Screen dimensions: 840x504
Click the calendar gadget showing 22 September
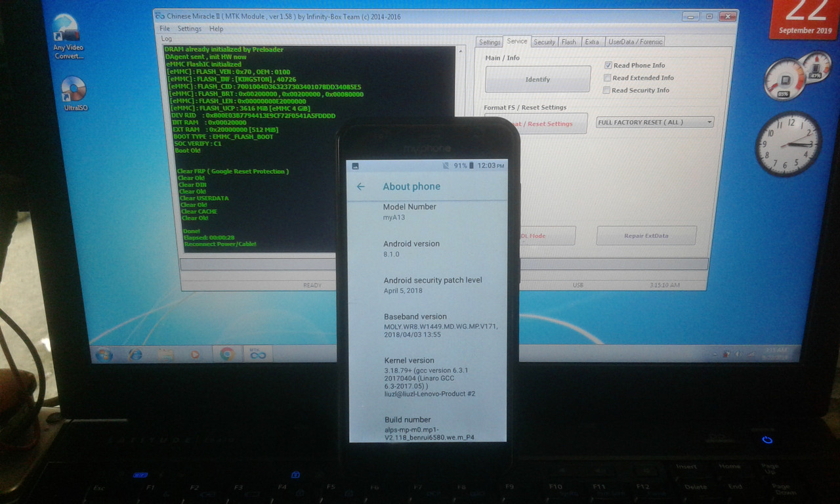[803, 19]
